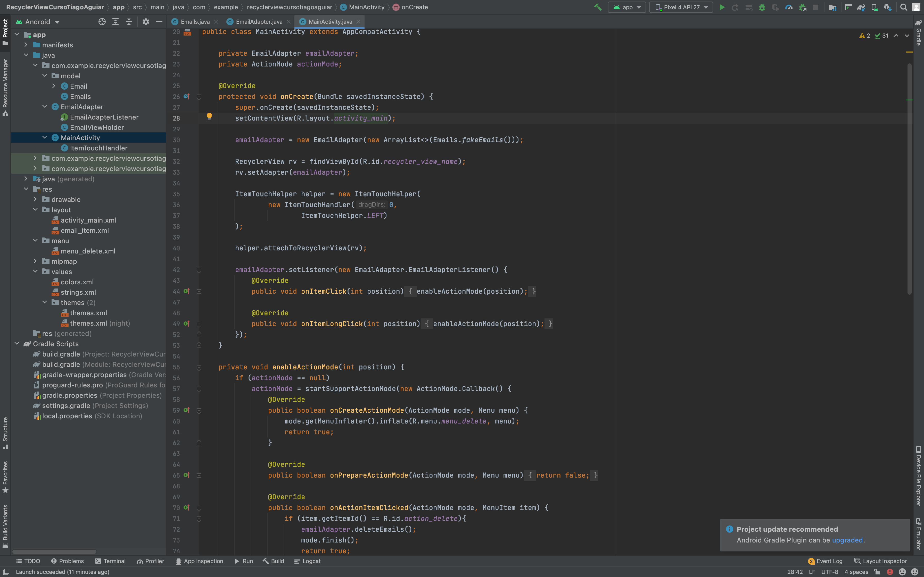Open the Pixel 4 API 27 device dropdown
The height and width of the screenshot is (577, 924).
pos(681,7)
